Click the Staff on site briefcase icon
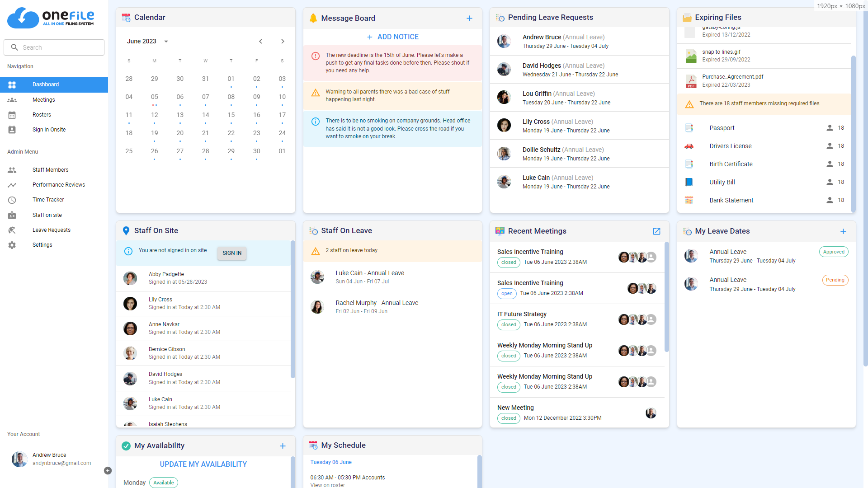Viewport: 868px width, 488px height. click(12, 215)
